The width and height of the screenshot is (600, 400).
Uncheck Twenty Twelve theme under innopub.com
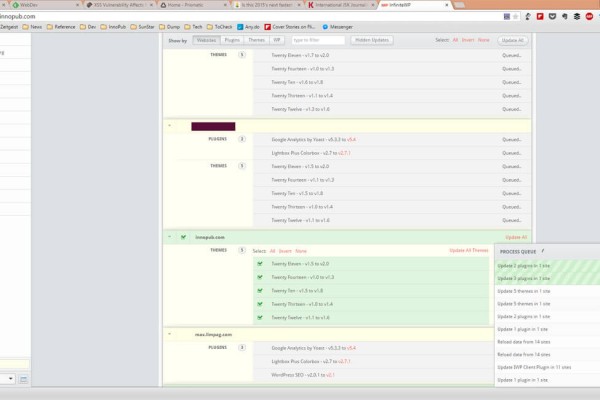pyautogui.click(x=260, y=317)
